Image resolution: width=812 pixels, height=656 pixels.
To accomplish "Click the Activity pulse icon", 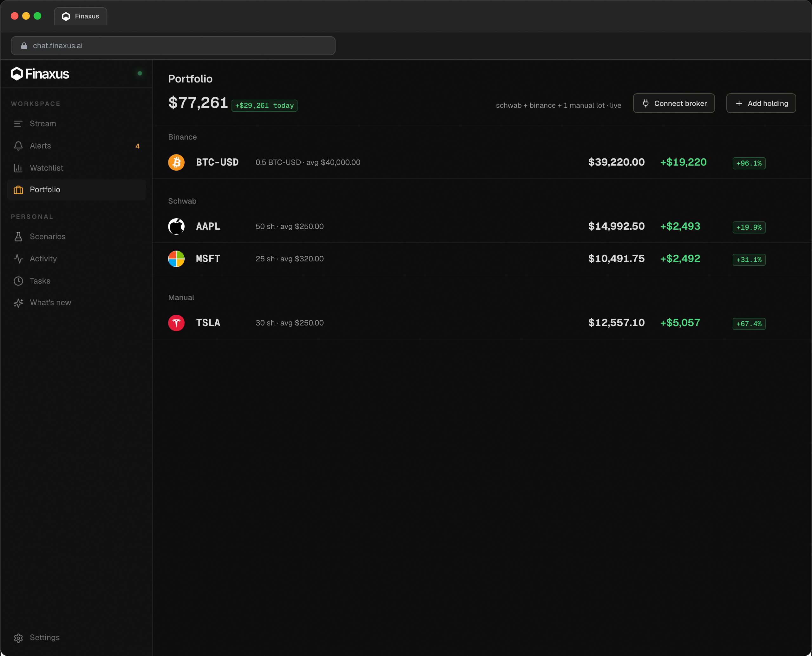I will coord(18,259).
